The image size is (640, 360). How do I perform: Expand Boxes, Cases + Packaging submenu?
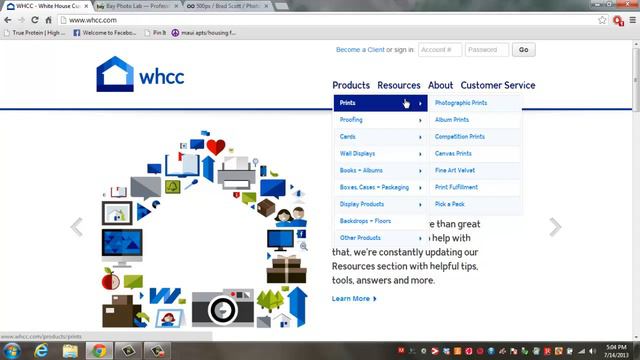pyautogui.click(x=380, y=187)
